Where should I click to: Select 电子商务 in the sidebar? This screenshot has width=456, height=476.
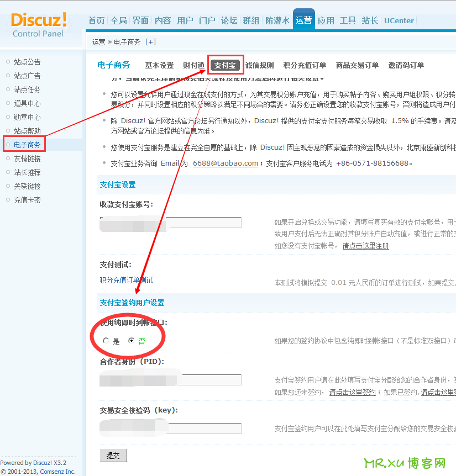point(27,145)
